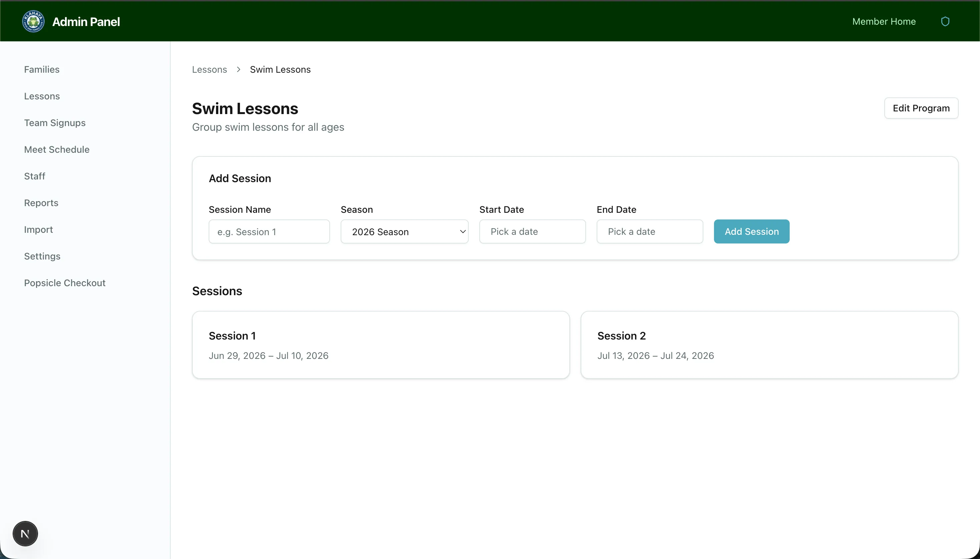
Task: Go to Member Home link
Action: [x=884, y=21]
